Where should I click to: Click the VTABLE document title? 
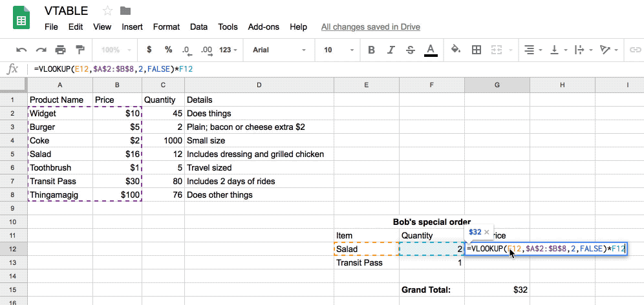point(67,11)
